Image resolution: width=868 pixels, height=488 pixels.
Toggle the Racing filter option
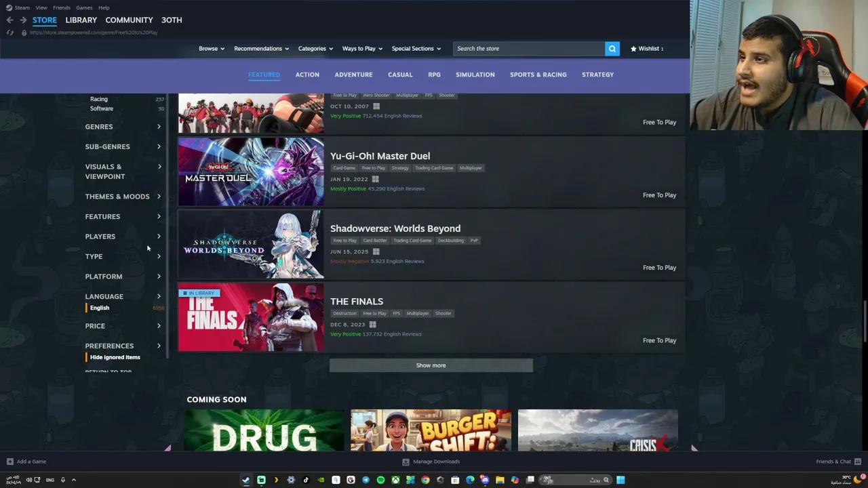(99, 99)
